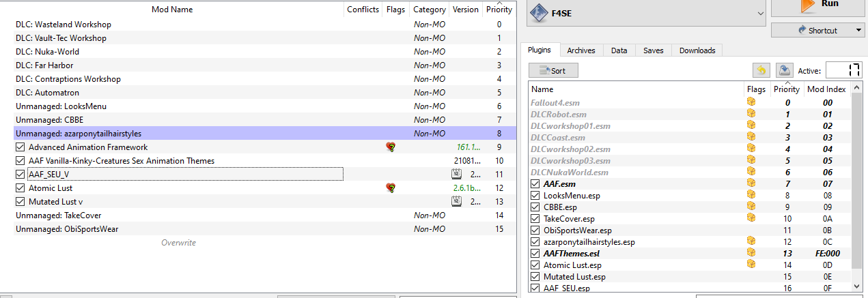868x298 pixels.
Task: Click the Sort plugins button
Action: coord(553,71)
